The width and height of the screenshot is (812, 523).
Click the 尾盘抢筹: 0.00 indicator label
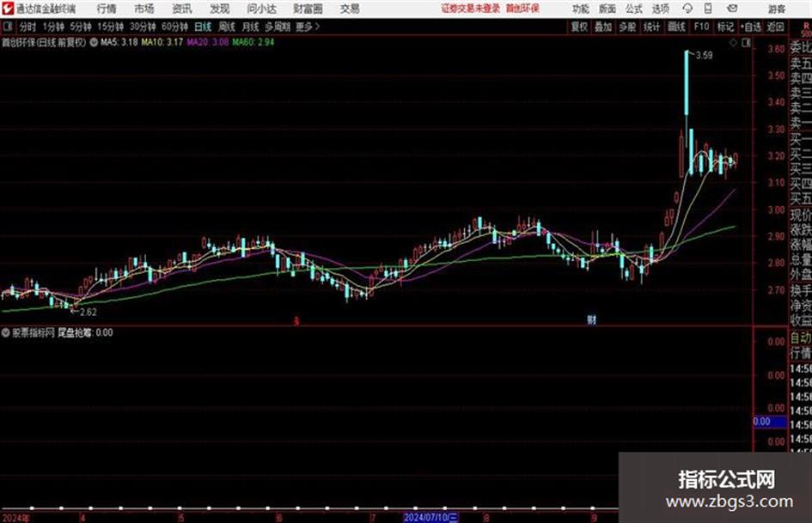tap(85, 332)
